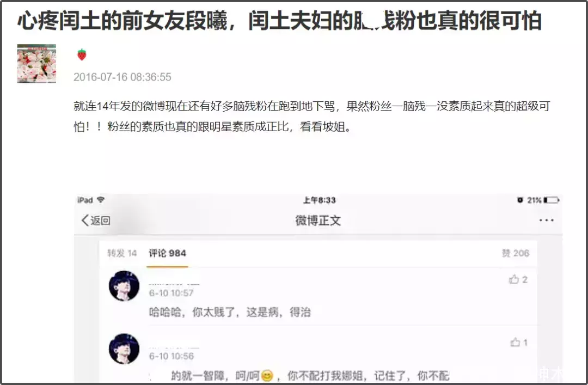Screen dimensions: 588x385
Task: Click the comment text 哈哈哈，你太贱了
Action: coord(192,312)
